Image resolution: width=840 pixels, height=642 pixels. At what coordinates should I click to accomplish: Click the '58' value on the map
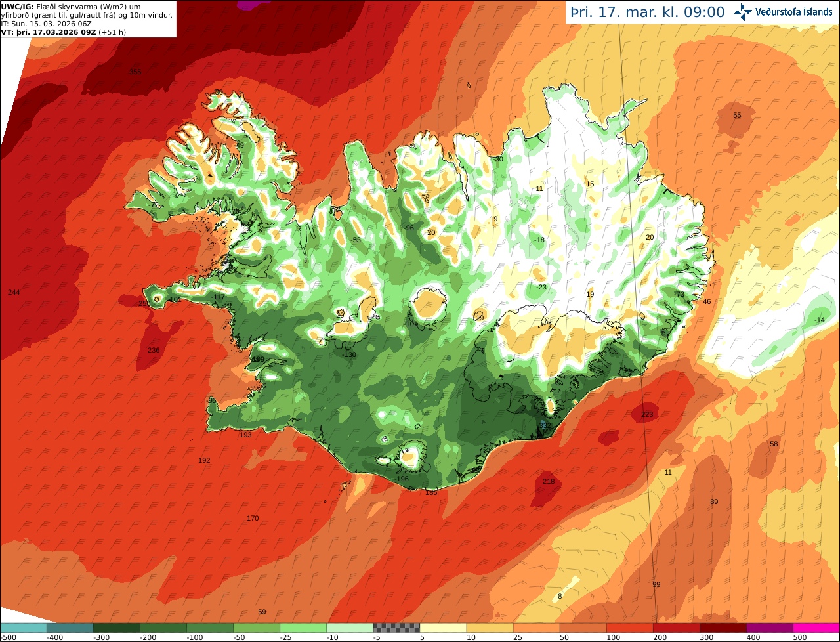pyautogui.click(x=774, y=444)
